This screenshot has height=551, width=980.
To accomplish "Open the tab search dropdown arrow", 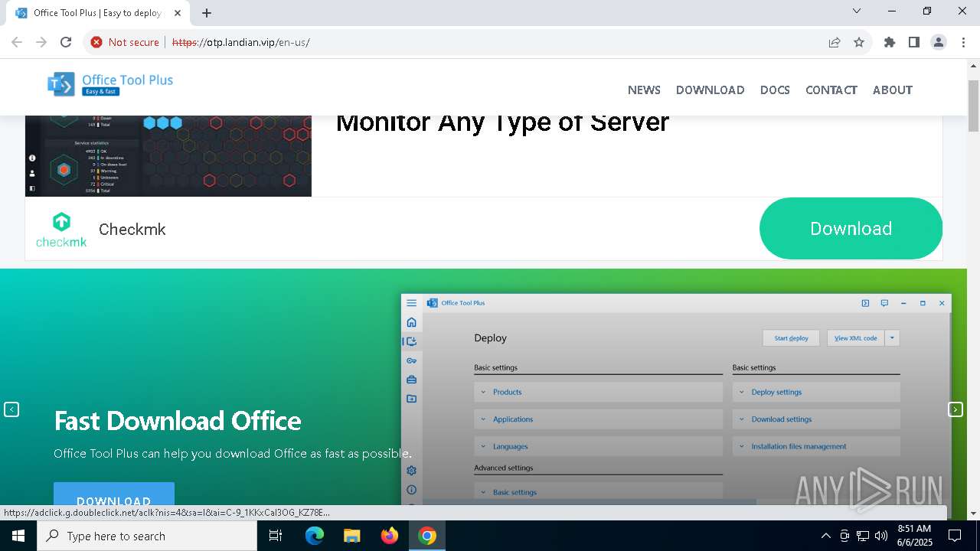I will point(857,11).
